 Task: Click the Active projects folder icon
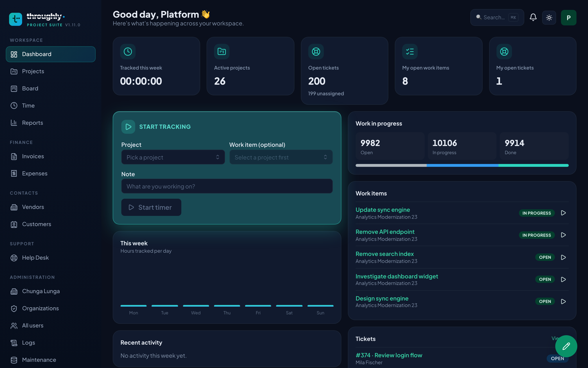coord(222,52)
